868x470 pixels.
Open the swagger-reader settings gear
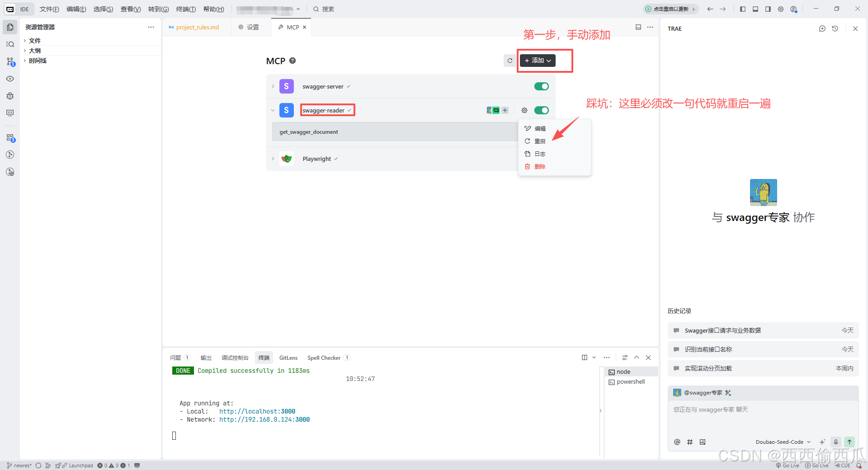[x=524, y=110]
